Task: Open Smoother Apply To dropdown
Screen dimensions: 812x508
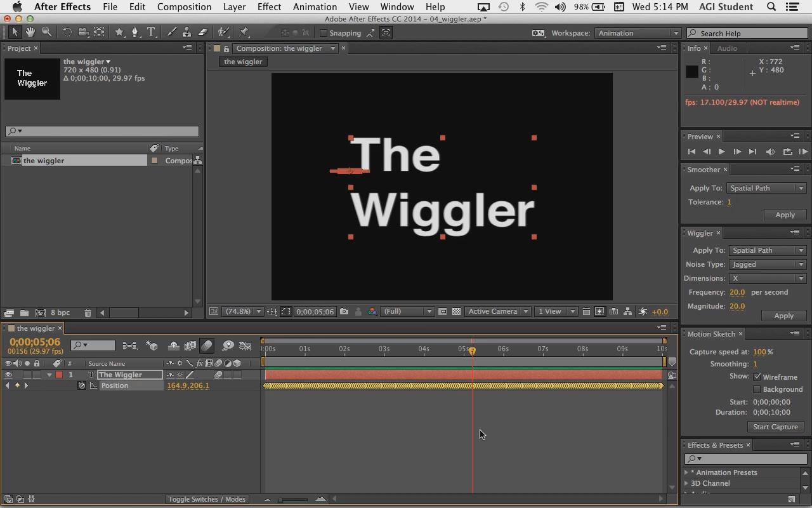Action: click(x=766, y=188)
